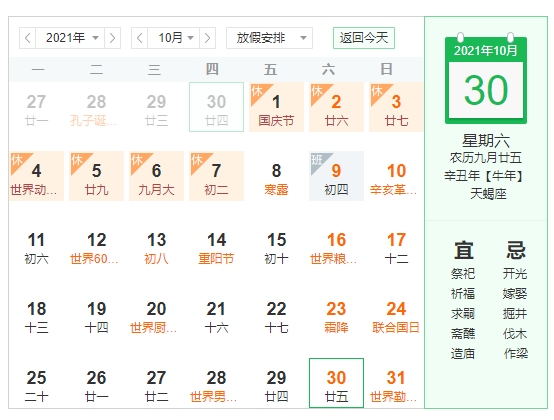Click the 班 workday badge on October 9
Viewport: 554px width, 420px height.
click(x=317, y=160)
